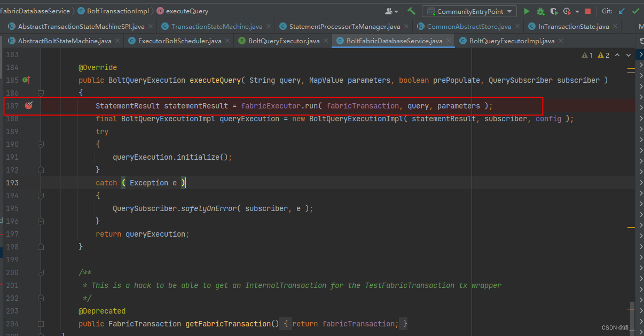Expand the folded getFabricTransaction method at line 204

click(x=40, y=324)
